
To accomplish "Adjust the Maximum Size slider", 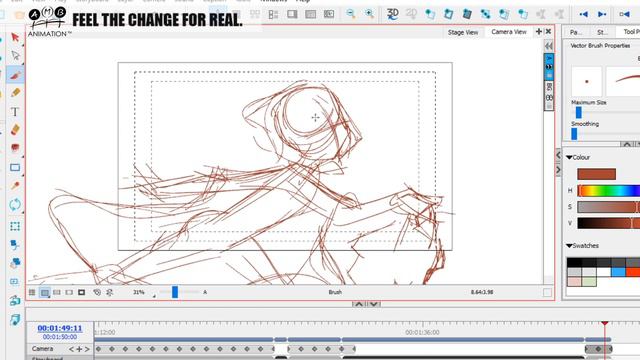I will (578, 112).
